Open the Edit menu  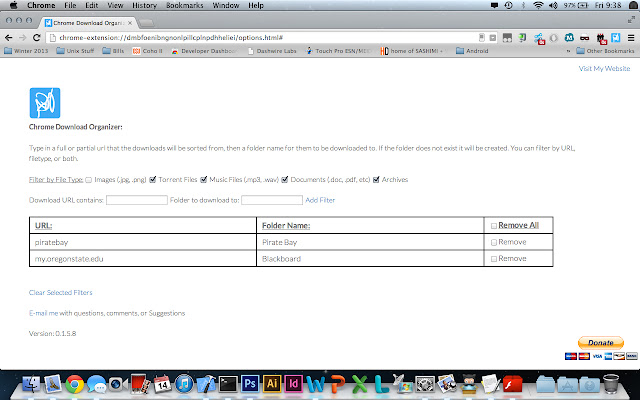point(91,5)
